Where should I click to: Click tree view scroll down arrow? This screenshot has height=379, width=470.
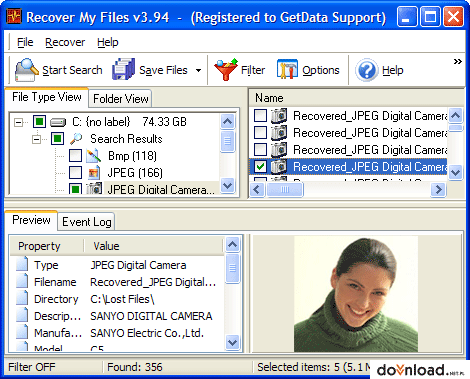click(228, 185)
